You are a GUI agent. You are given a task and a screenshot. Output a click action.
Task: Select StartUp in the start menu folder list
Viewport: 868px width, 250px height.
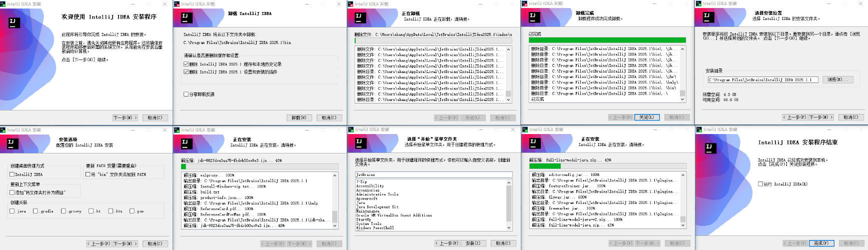pos(364,219)
